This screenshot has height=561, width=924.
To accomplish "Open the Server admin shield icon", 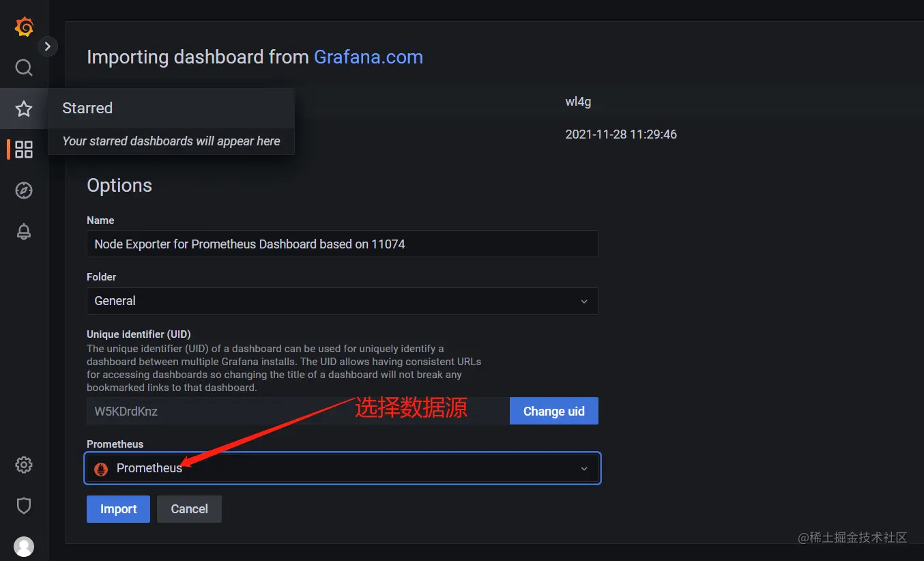I will [x=24, y=506].
